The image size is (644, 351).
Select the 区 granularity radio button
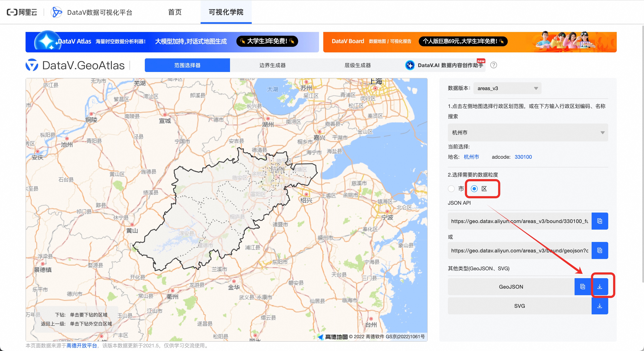[474, 189]
